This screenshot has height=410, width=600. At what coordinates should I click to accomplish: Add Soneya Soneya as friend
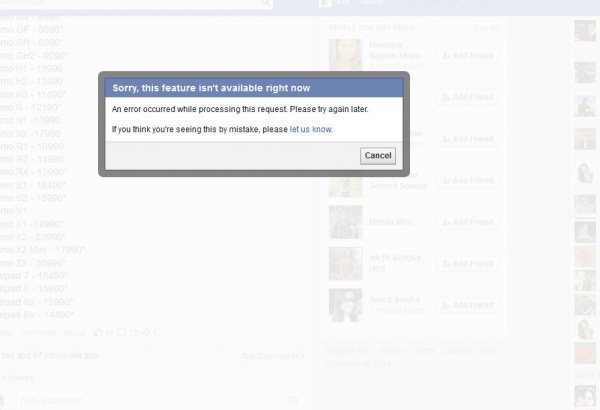[x=468, y=180]
